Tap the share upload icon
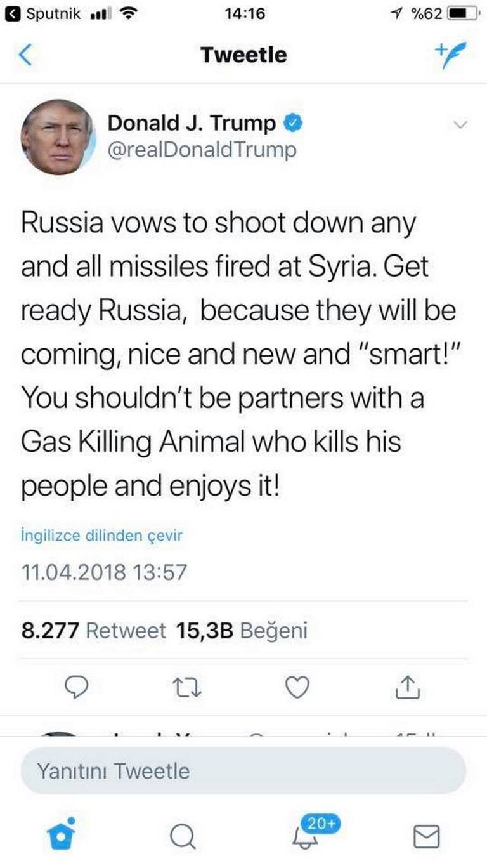This screenshot has width=487, height=868. pos(408,687)
